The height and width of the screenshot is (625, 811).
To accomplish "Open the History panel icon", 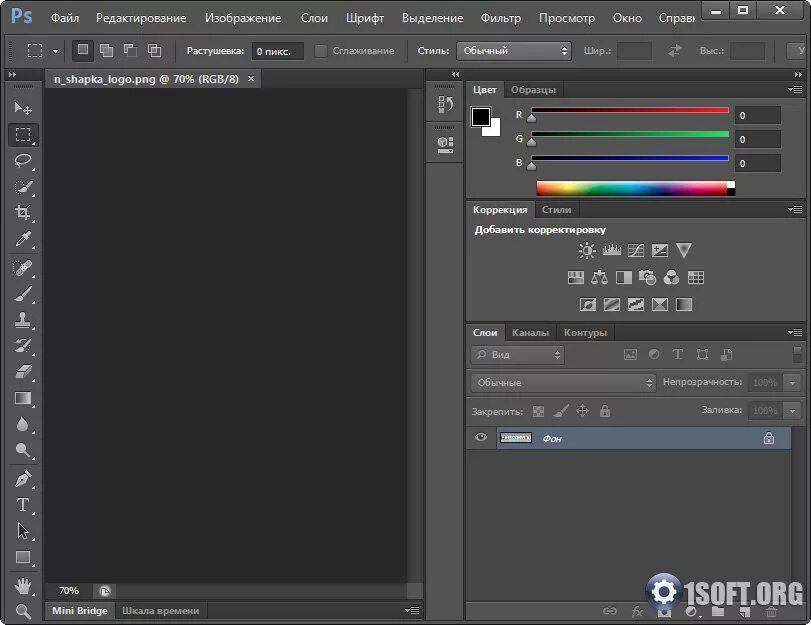I will [x=445, y=105].
